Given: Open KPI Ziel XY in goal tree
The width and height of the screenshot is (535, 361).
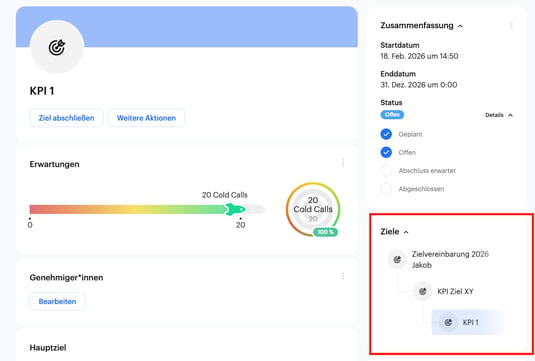Looking at the screenshot, I should 455,292.
